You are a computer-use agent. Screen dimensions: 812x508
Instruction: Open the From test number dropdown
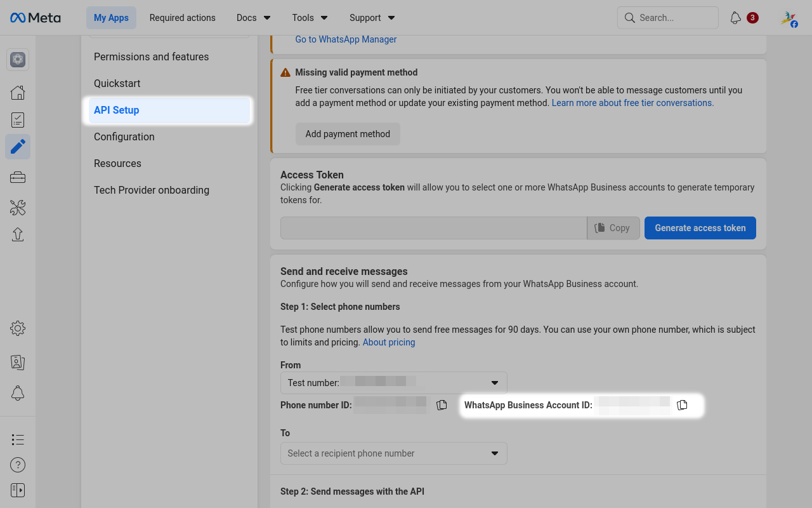click(x=394, y=383)
